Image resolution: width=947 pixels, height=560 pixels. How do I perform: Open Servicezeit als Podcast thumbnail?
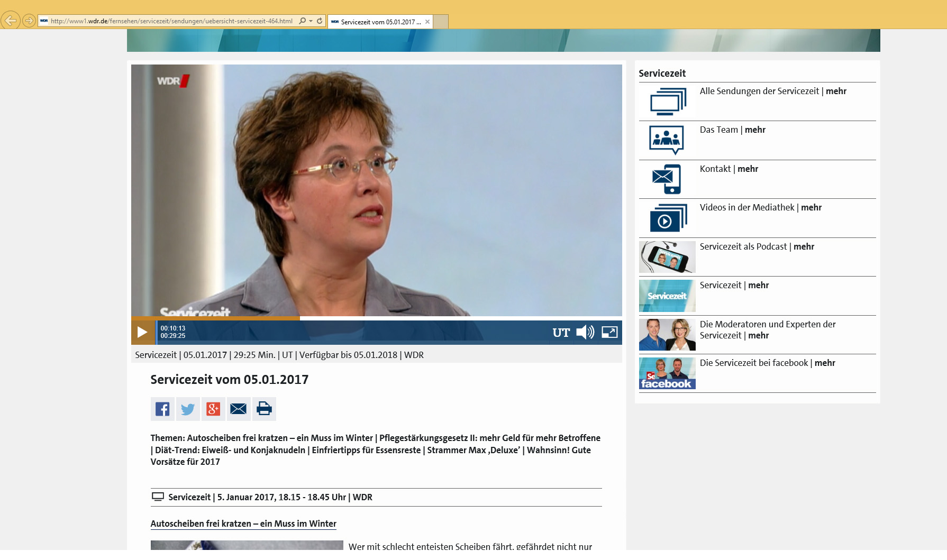click(667, 257)
